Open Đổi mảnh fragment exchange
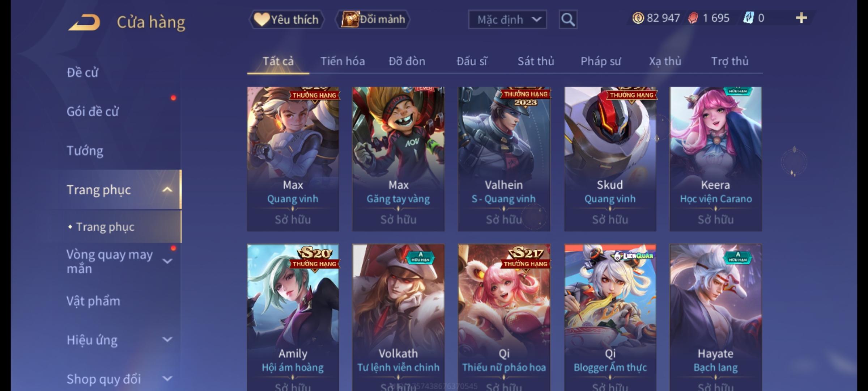868x391 pixels. pos(373,19)
